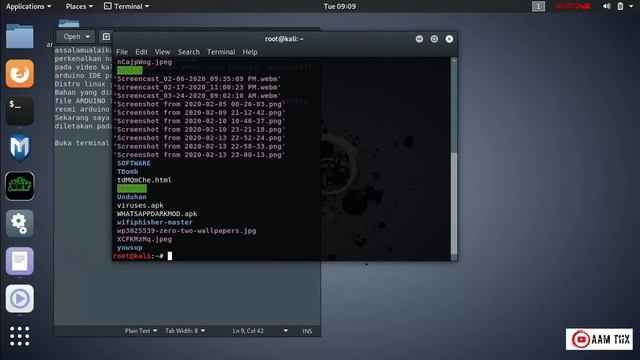Switch to workspace 1 indicator
The height and width of the screenshot is (360, 640).
pyautogui.click(x=538, y=6)
